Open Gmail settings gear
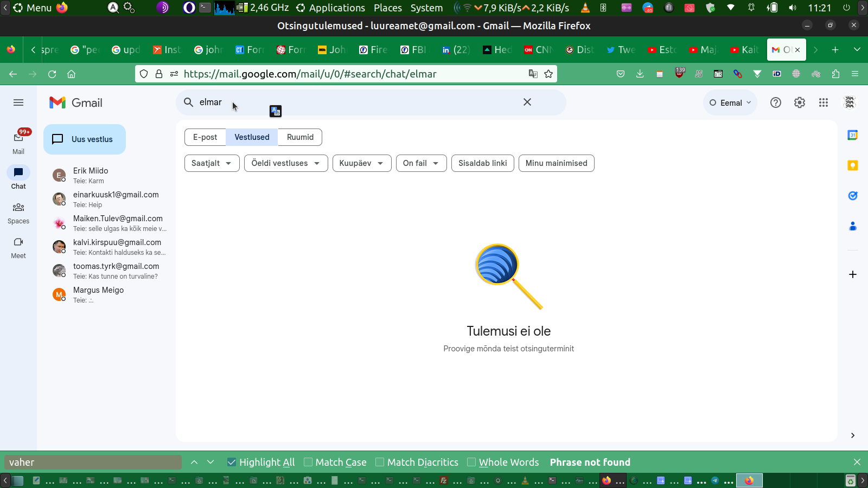The image size is (868, 488). pos(800,102)
